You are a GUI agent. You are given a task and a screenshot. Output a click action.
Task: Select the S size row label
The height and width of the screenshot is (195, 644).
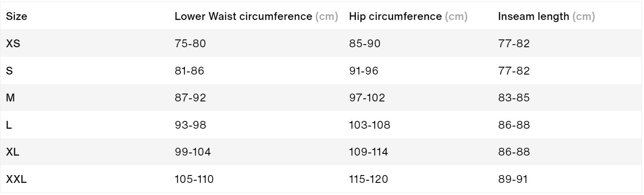pos(9,71)
